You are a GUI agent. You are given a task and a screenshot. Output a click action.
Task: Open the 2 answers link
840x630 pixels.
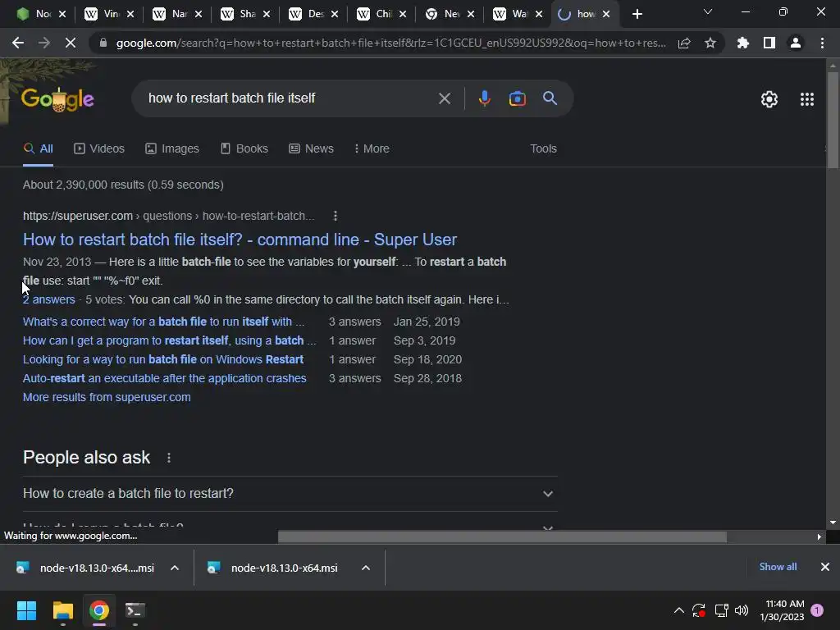tap(48, 299)
